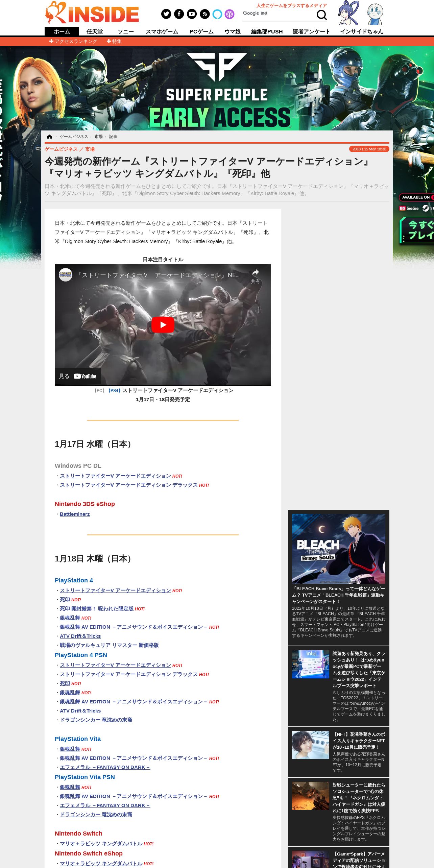Play the Street Fighter V video
This screenshot has width=434, height=868.
pos(163,325)
